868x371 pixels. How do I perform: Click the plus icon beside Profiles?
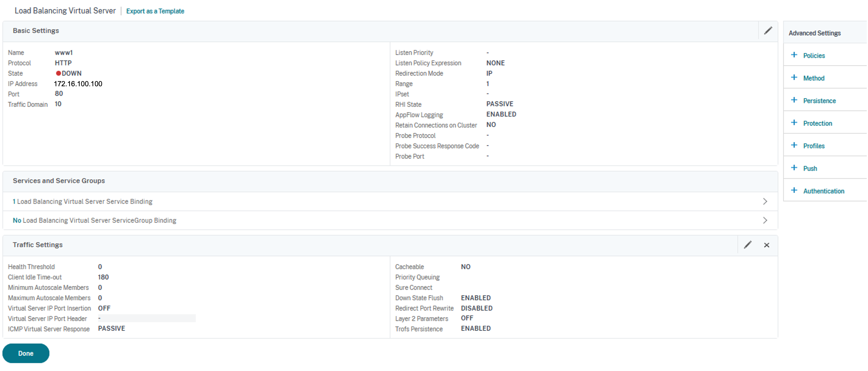click(x=794, y=145)
